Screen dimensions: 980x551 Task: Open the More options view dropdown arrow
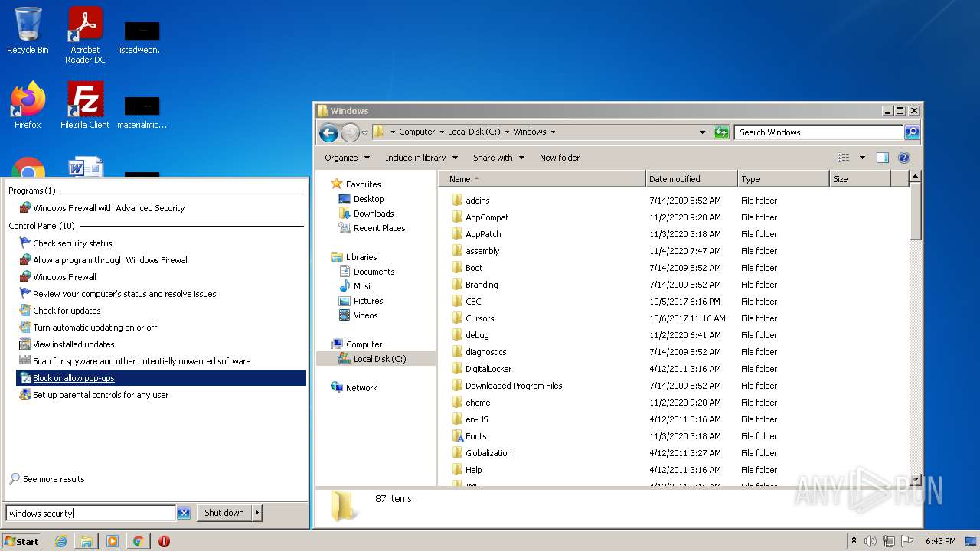click(862, 158)
